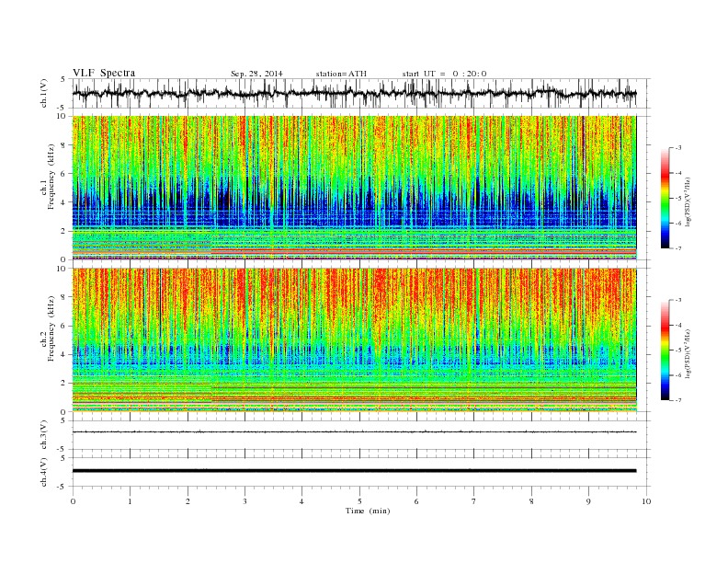Click the ch.1 color scale bar
Viewport: 728px width, 563px height.
(665, 199)
